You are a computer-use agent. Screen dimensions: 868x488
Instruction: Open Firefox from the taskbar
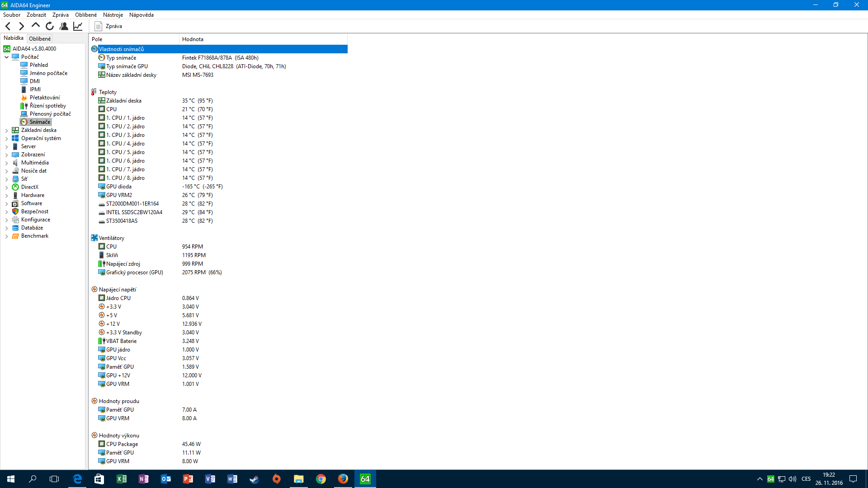coord(343,479)
